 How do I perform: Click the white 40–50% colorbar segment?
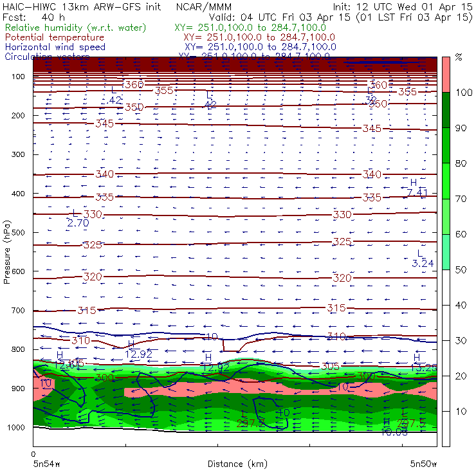point(446,288)
